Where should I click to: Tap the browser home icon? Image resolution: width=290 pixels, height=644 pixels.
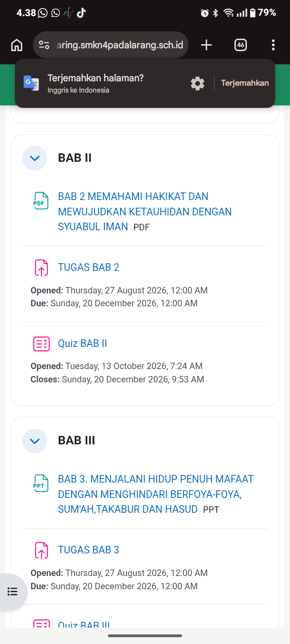(17, 45)
